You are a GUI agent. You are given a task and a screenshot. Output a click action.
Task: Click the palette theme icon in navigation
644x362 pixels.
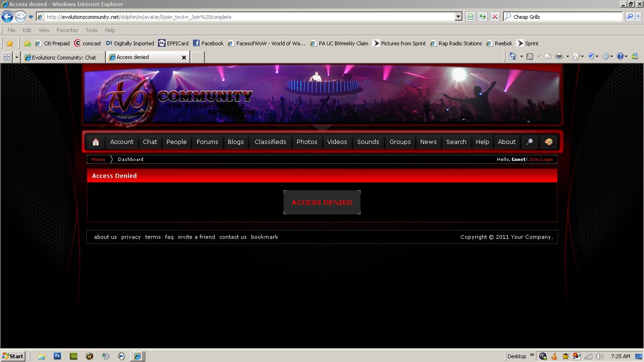(548, 142)
